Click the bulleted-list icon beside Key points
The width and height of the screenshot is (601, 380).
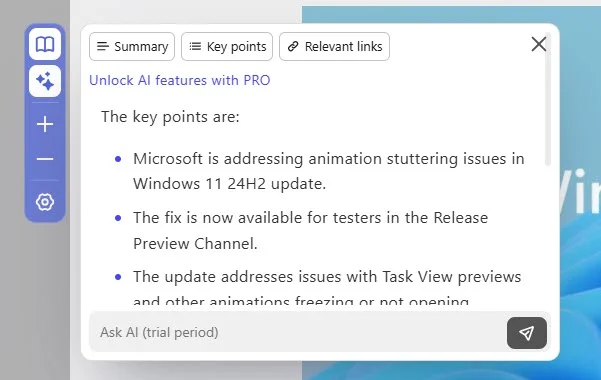tap(195, 46)
